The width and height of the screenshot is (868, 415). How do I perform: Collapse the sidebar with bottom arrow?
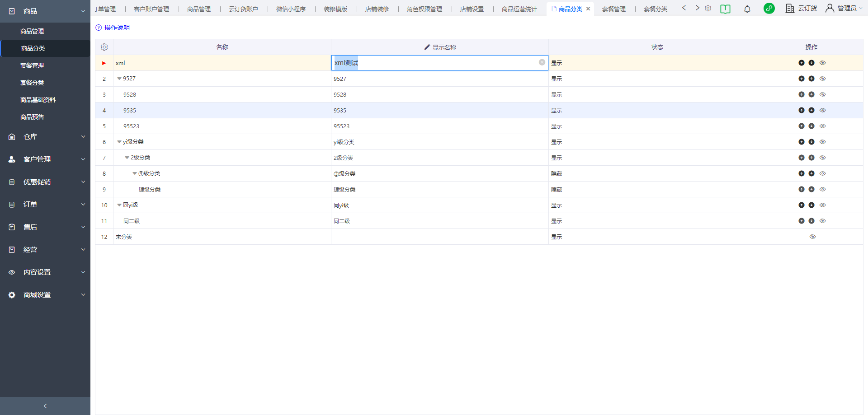click(45, 406)
